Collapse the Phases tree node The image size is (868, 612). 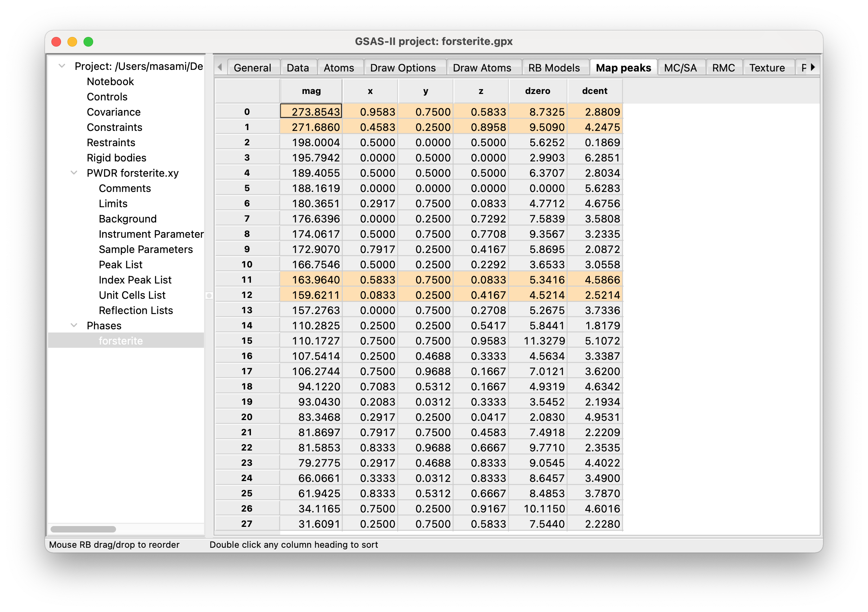[74, 325]
